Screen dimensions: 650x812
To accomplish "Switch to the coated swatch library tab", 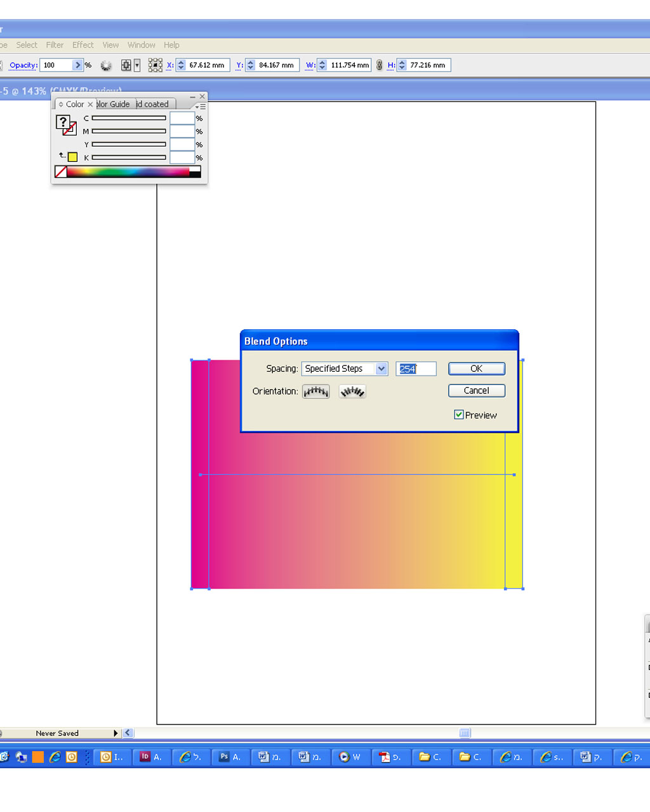I will 155,104.
